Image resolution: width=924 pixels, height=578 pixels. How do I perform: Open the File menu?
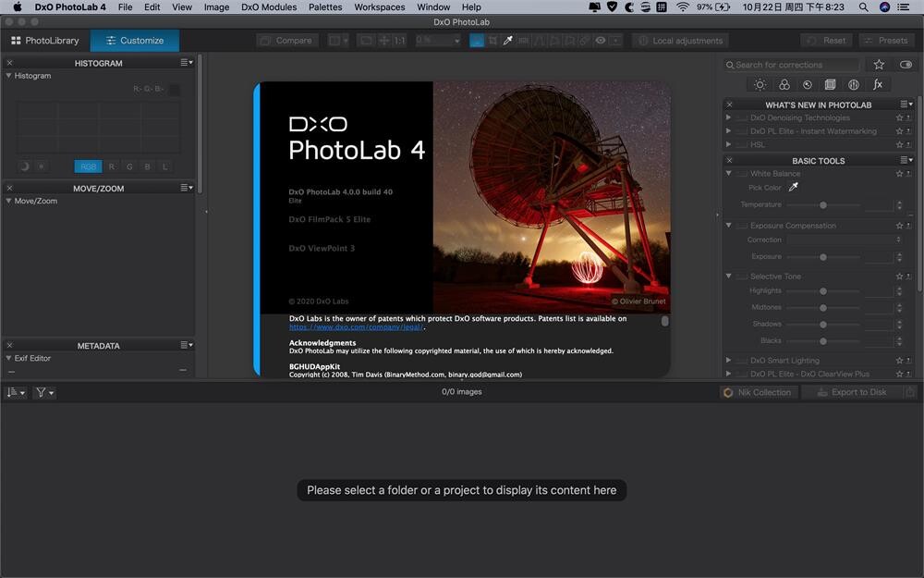125,7
